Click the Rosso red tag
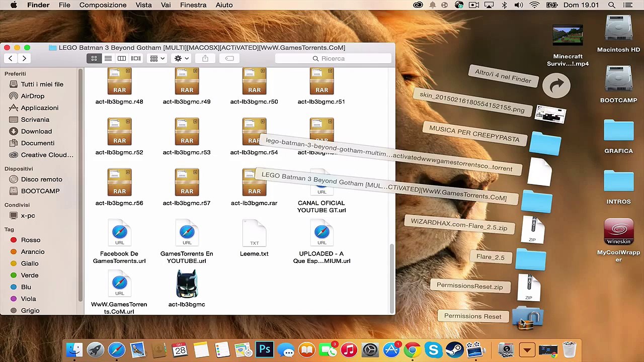The height and width of the screenshot is (362, 644). coord(31,240)
